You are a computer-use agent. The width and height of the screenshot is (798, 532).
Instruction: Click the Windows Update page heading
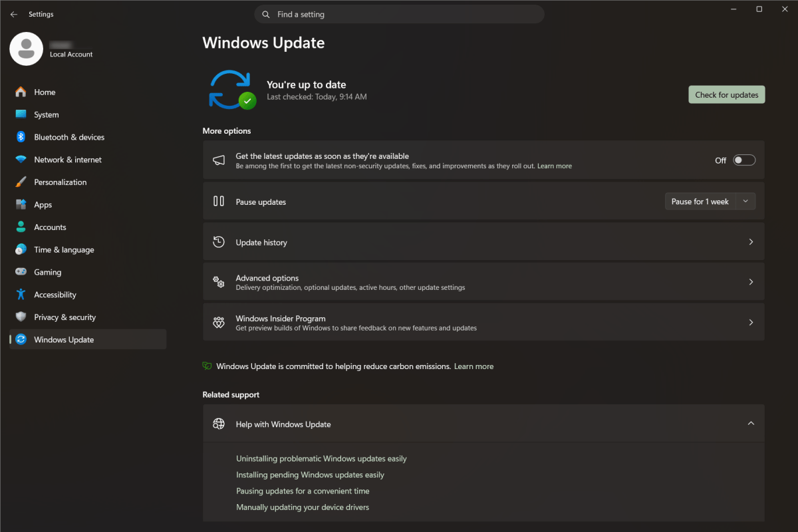pos(263,43)
